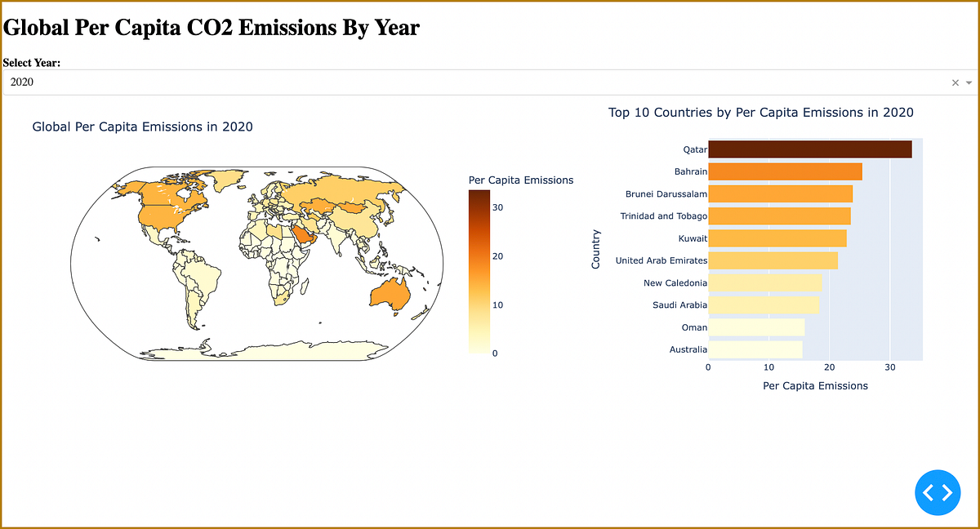Click the left angle bracket in the blue button
The image size is (980, 529).
[x=930, y=492]
